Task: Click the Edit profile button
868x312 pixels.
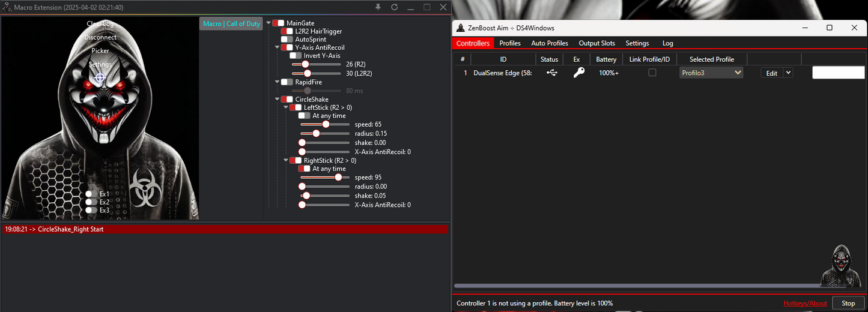Action: (772, 73)
